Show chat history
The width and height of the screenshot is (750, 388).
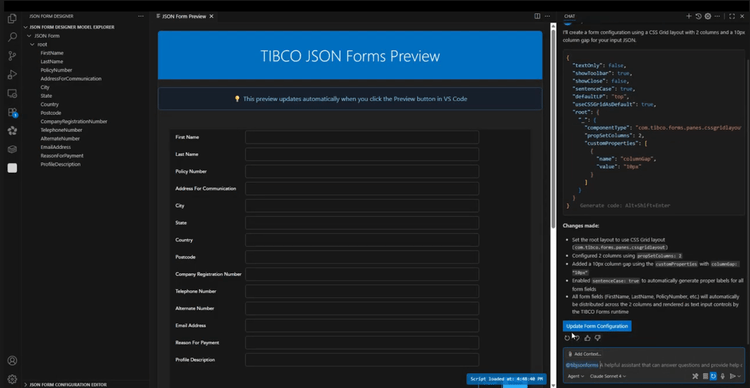[x=698, y=16]
